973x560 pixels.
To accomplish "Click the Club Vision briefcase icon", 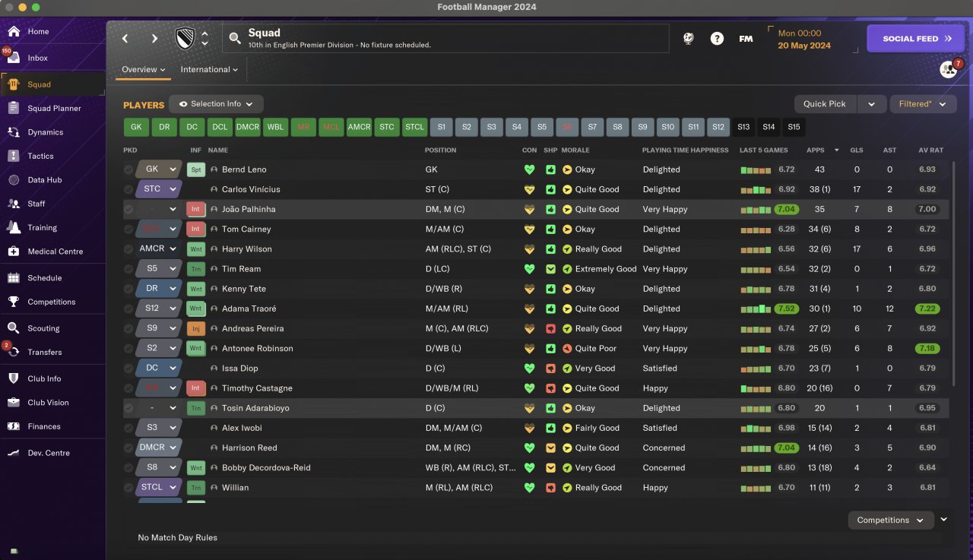I will (14, 403).
